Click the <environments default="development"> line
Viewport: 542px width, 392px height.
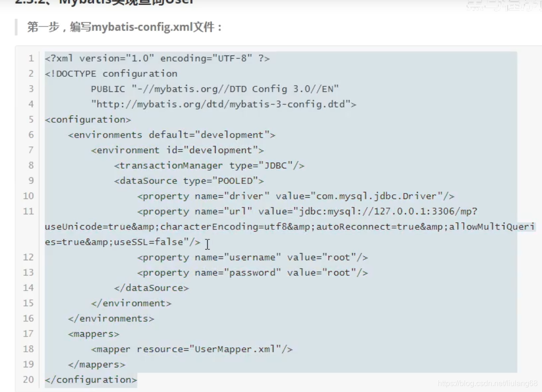click(x=172, y=135)
